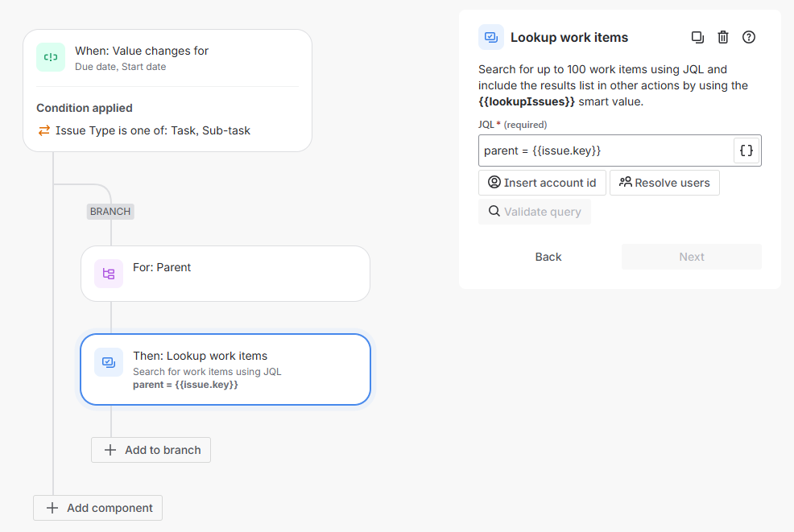The height and width of the screenshot is (532, 794).
Task: Click the Validate query button
Action: pyautogui.click(x=535, y=212)
